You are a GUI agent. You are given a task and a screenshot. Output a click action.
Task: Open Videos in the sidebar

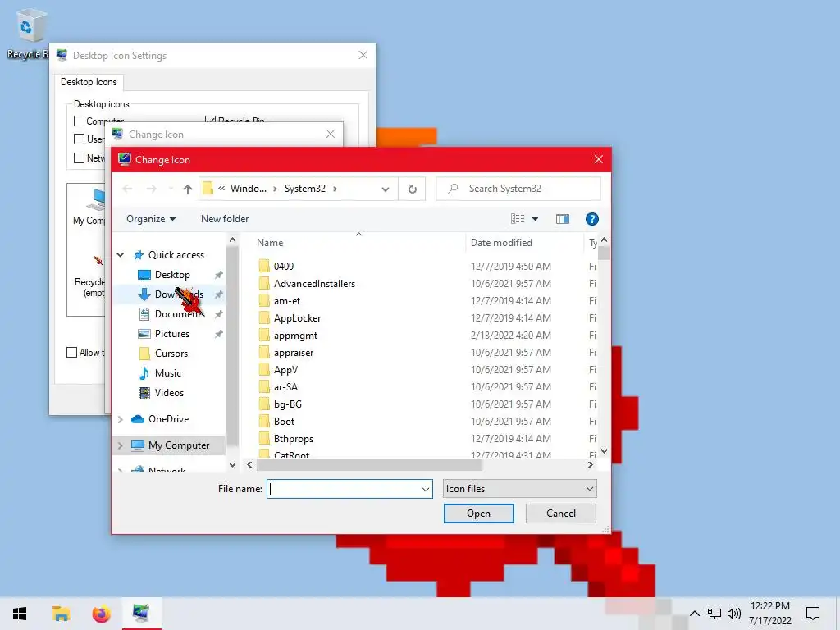pos(169,393)
